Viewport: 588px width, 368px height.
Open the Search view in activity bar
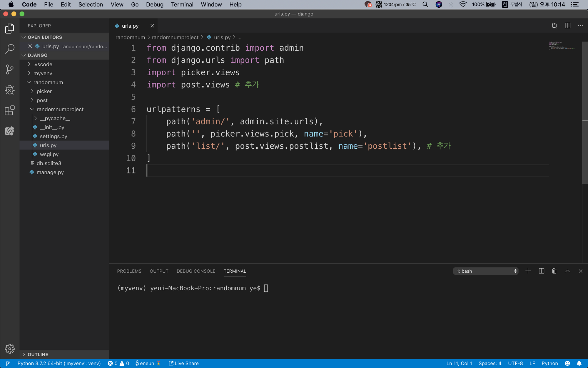click(x=10, y=49)
